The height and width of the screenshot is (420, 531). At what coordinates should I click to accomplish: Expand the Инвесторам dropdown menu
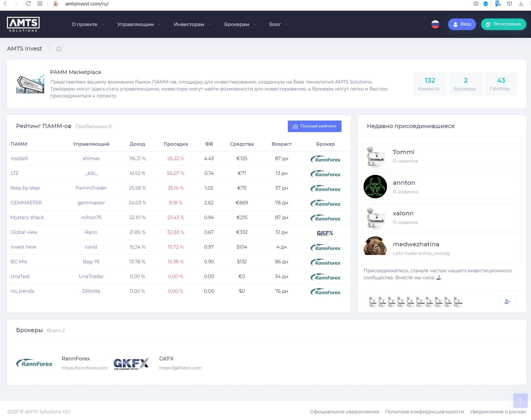coord(192,24)
